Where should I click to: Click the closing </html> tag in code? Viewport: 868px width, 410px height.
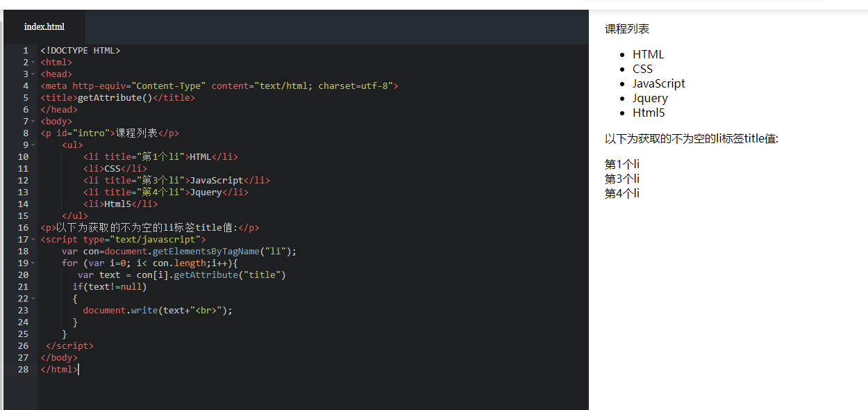tap(59, 370)
